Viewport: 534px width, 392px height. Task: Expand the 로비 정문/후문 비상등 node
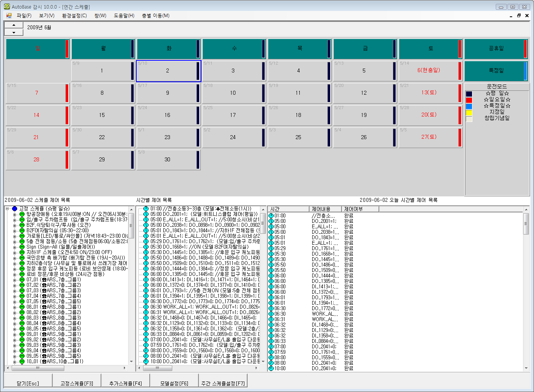click(x=14, y=274)
